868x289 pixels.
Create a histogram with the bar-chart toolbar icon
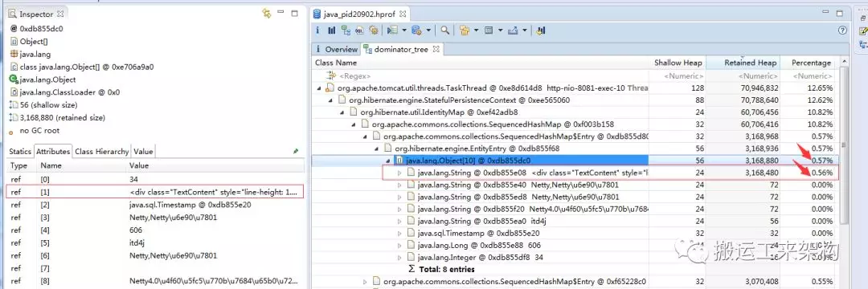(x=332, y=31)
